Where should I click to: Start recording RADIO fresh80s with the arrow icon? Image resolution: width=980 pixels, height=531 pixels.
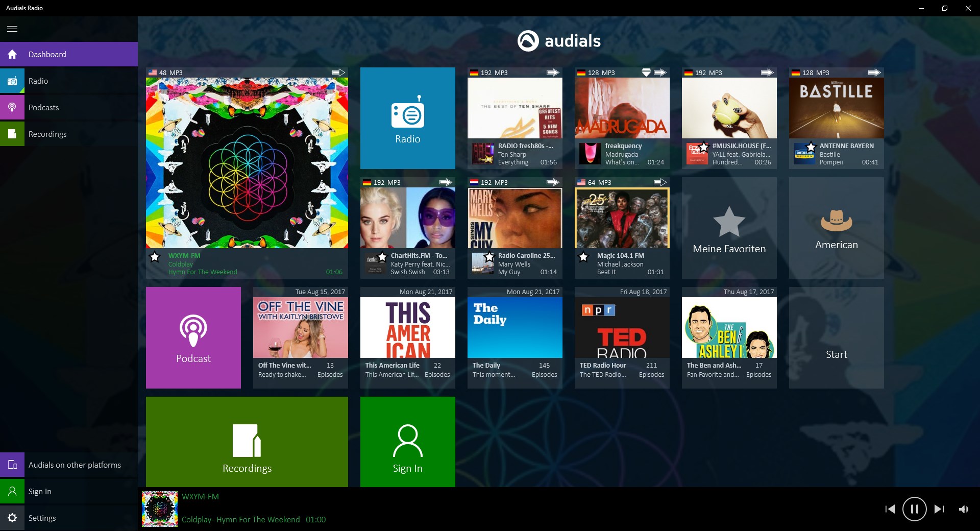(553, 73)
